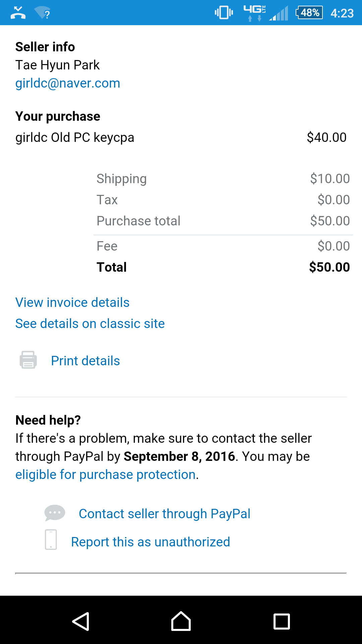362x644 pixels.
Task: Open View invoice details link
Action: pyautogui.click(x=72, y=303)
